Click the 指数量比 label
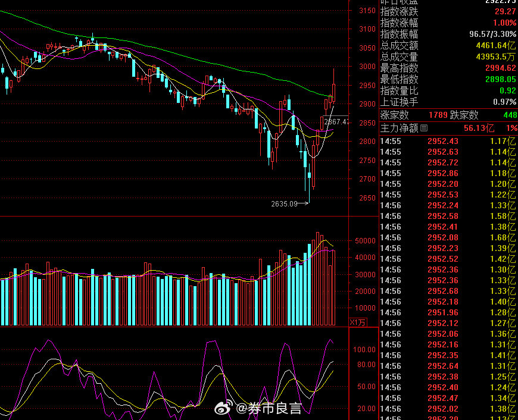The width and height of the screenshot is (518, 420). click(x=399, y=90)
